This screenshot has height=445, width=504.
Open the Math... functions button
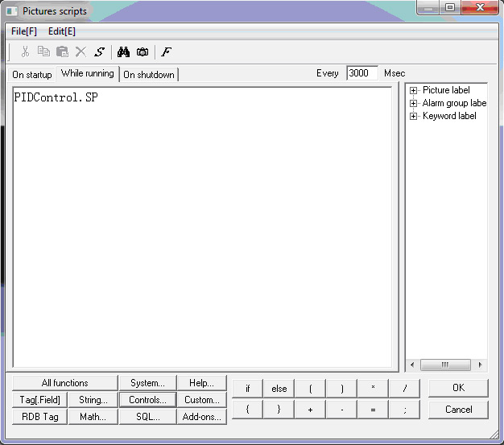pos(93,417)
